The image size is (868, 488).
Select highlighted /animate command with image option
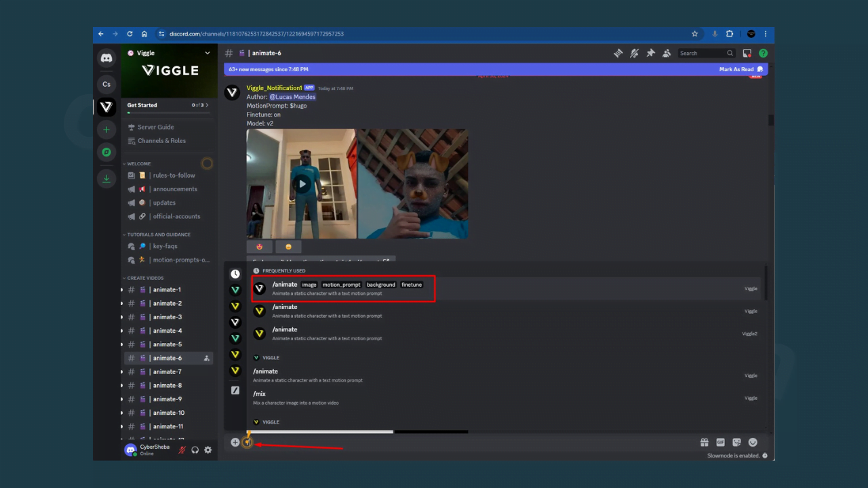point(506,289)
